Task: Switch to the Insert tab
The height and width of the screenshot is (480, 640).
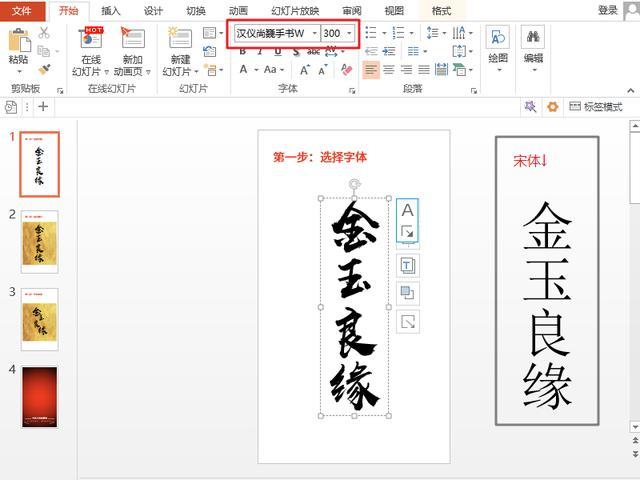Action: [111, 11]
